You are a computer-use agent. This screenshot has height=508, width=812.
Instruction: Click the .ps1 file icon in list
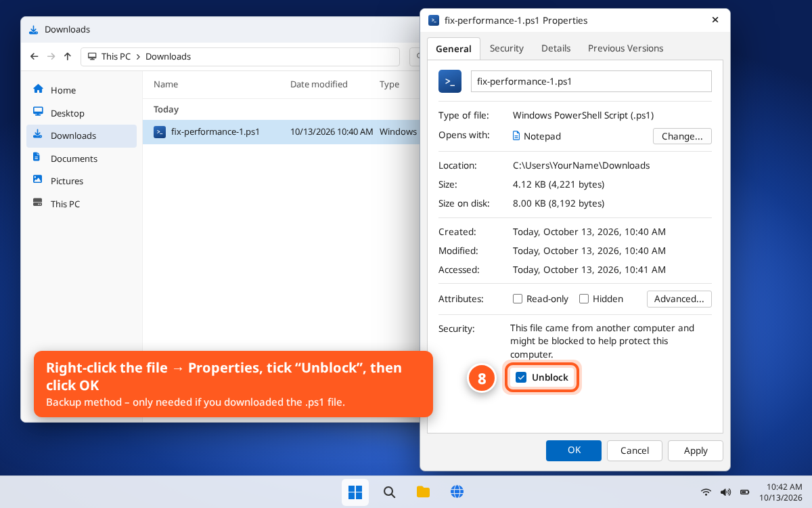(160, 132)
